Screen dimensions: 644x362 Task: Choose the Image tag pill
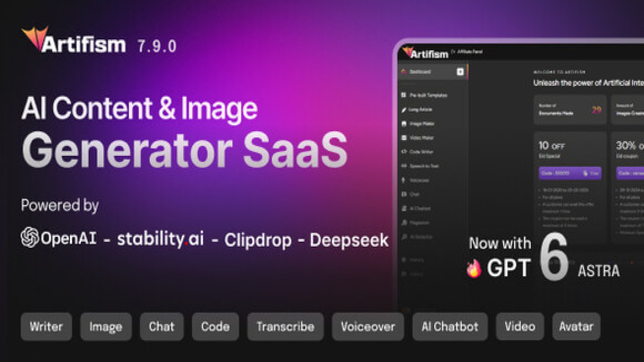pos(106,327)
